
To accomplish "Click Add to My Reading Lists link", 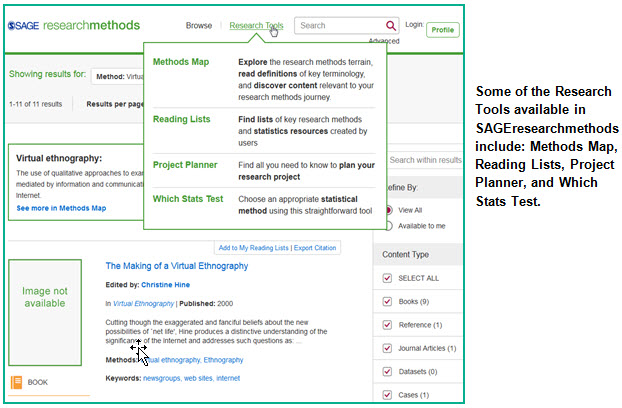I will (x=253, y=248).
